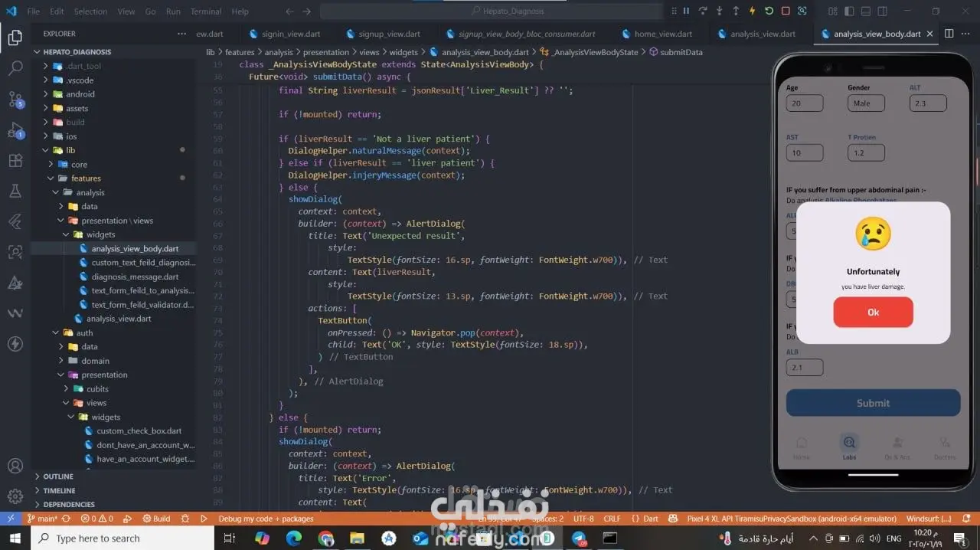The height and width of the screenshot is (550, 980).
Task: Tap the Submit button in emulator
Action: (873, 403)
